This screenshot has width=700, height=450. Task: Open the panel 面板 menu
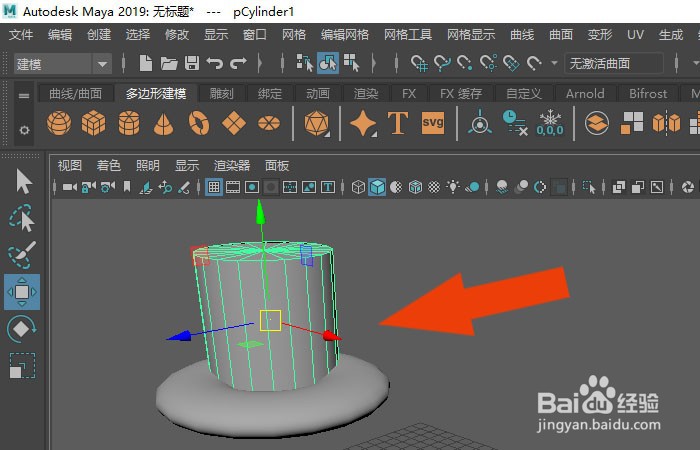pyautogui.click(x=277, y=166)
